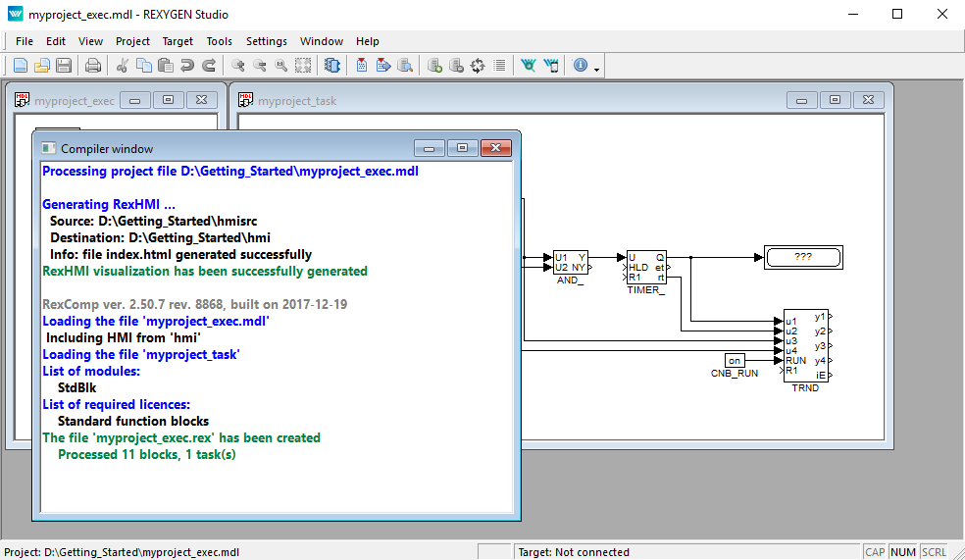Image resolution: width=965 pixels, height=560 pixels.
Task: Click 'RexHMI visualization has been successfully generated'
Action: (x=205, y=272)
